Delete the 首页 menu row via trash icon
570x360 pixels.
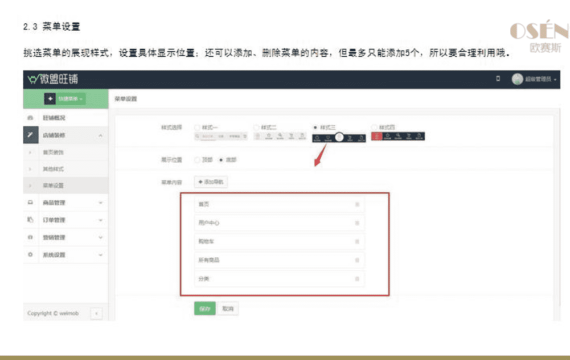point(357,204)
